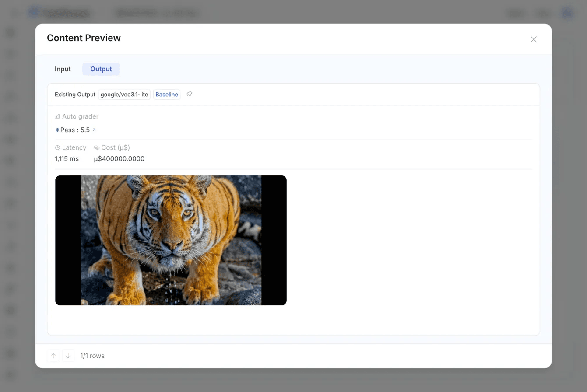
Task: Open the Pass : 5.5 grader link
Action: (x=75, y=130)
